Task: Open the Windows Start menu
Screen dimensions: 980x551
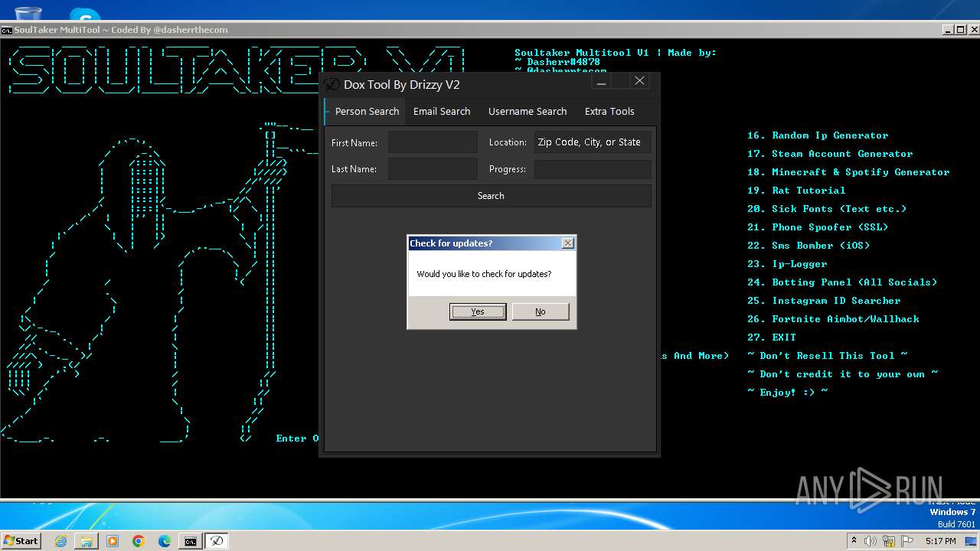Action: [x=21, y=540]
